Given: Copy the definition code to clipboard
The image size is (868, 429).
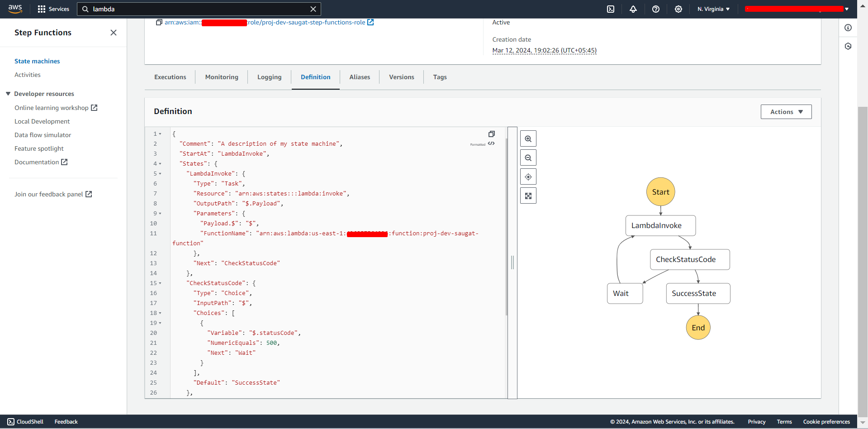Looking at the screenshot, I should click(492, 134).
